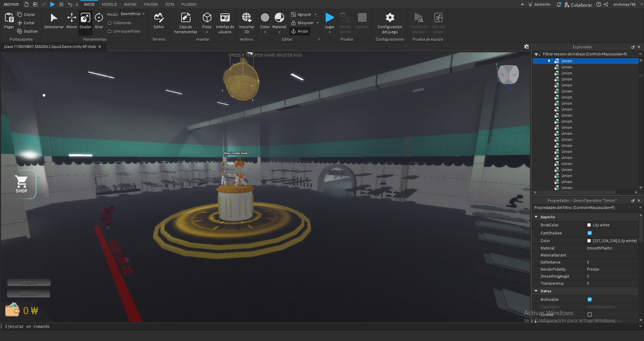
Task: Click the Color property swatch showing Lily white
Action: pos(589,240)
